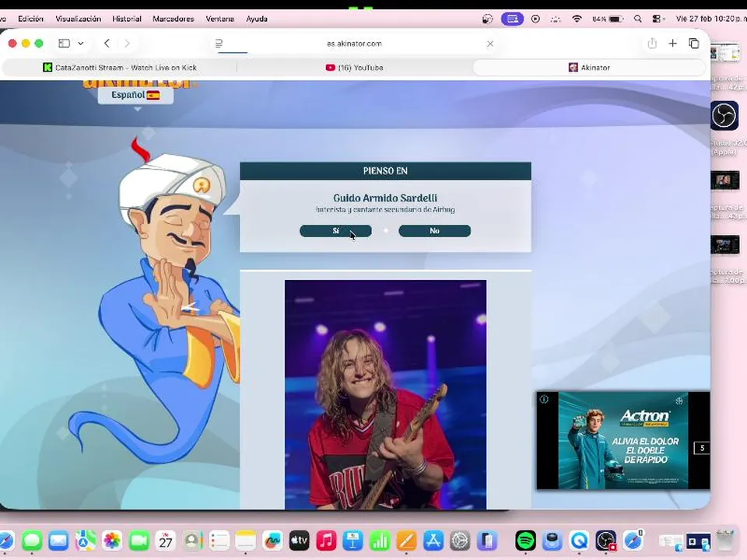Show the tab overview
This screenshot has height=560, width=747.
tap(694, 44)
